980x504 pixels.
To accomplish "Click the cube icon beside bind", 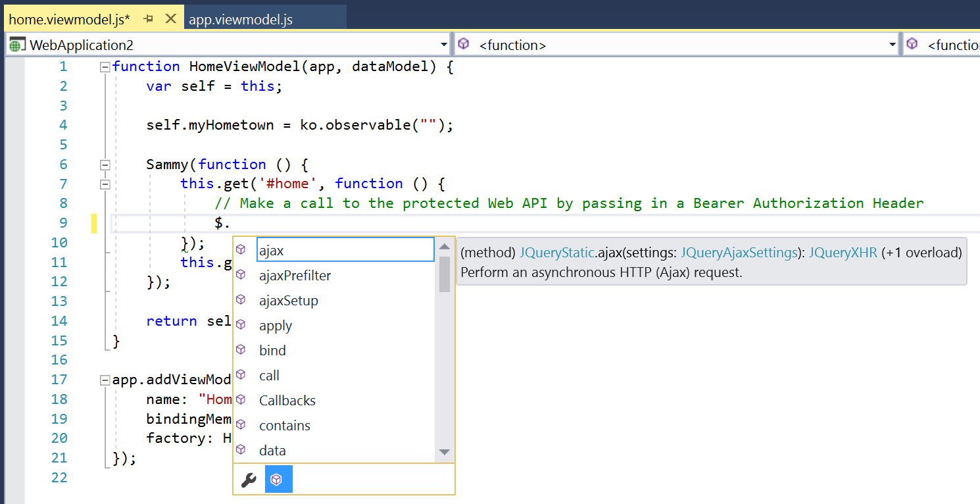I will pyautogui.click(x=241, y=350).
